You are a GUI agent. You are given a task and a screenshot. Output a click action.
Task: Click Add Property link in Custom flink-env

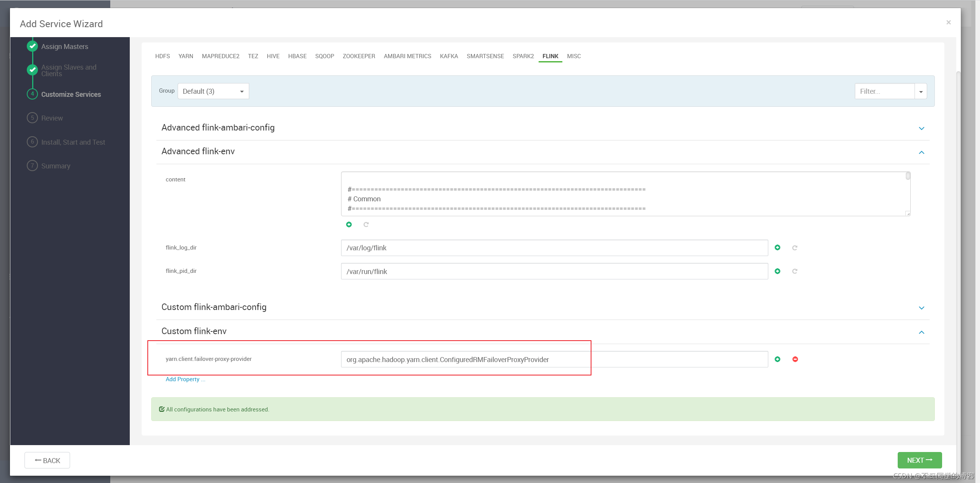[x=183, y=379]
